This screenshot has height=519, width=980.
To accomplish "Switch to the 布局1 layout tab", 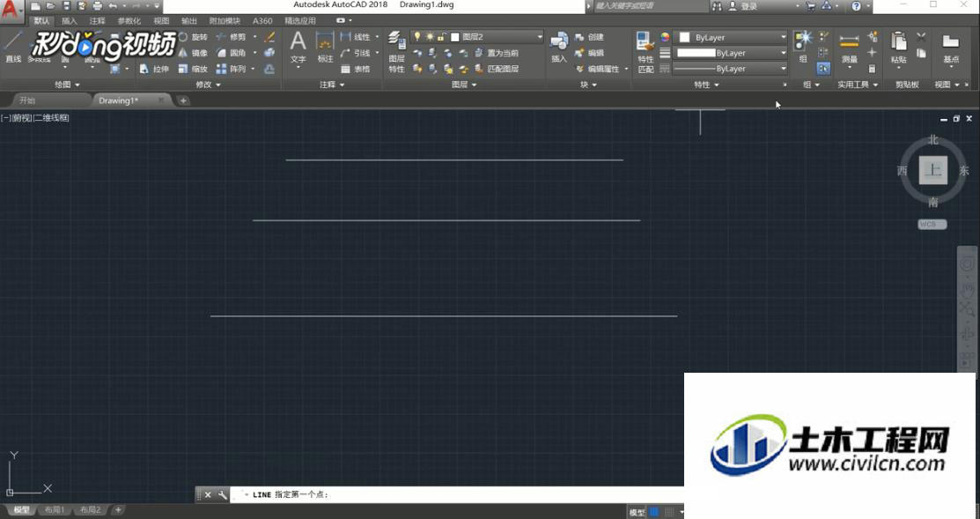I will click(x=55, y=510).
